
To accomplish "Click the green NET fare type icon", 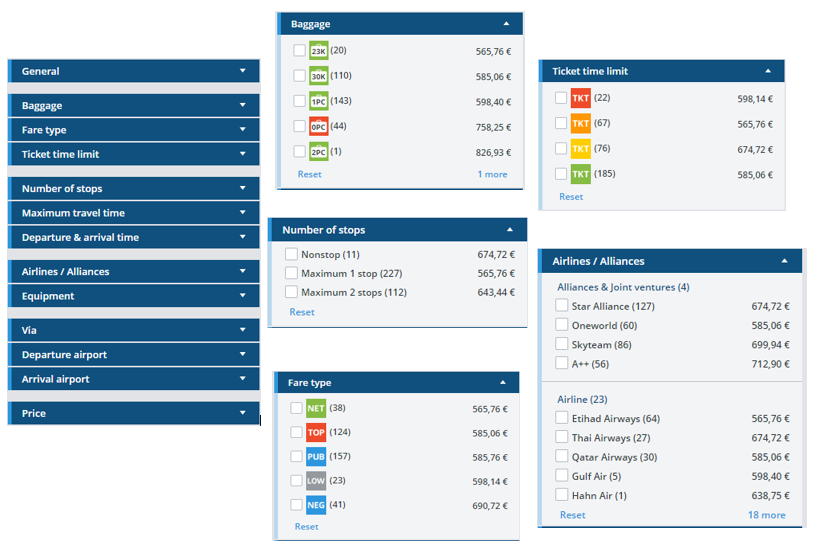I will 315,408.
